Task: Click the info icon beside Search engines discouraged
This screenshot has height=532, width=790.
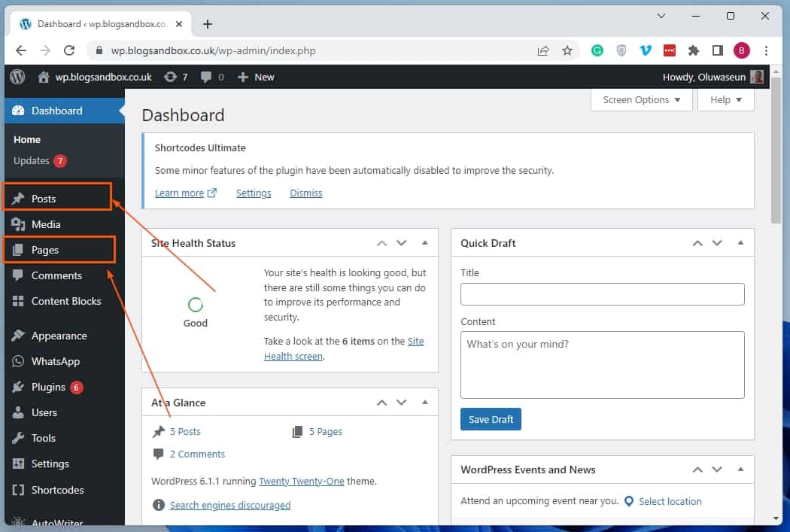Action: click(x=158, y=505)
